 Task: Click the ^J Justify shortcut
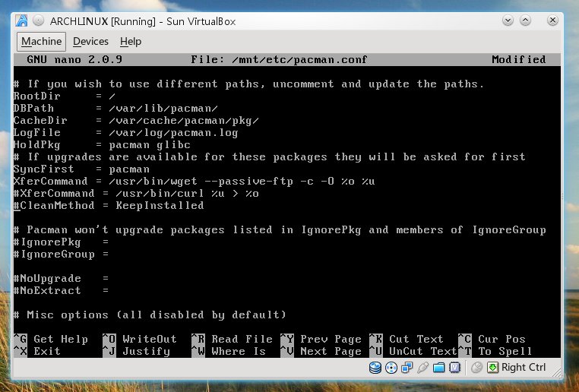pyautogui.click(x=136, y=352)
